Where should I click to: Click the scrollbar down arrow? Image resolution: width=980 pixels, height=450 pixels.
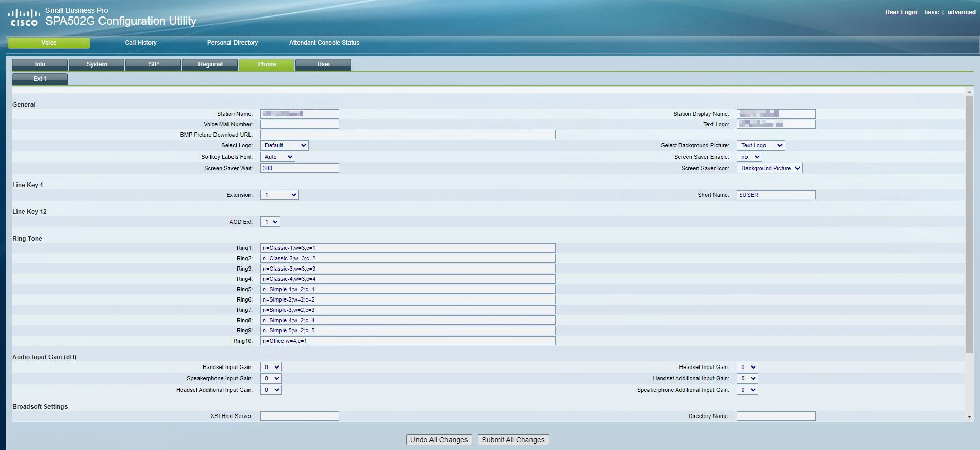coord(969,416)
